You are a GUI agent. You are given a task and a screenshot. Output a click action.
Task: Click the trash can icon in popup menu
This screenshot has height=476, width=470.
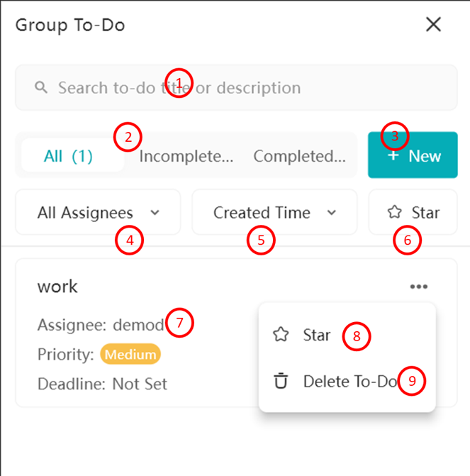pyautogui.click(x=281, y=381)
